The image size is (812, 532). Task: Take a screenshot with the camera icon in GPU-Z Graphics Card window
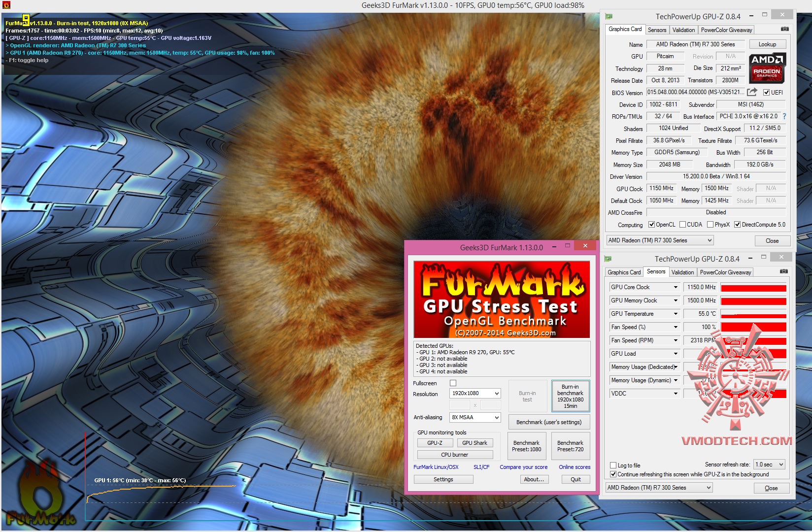(784, 29)
